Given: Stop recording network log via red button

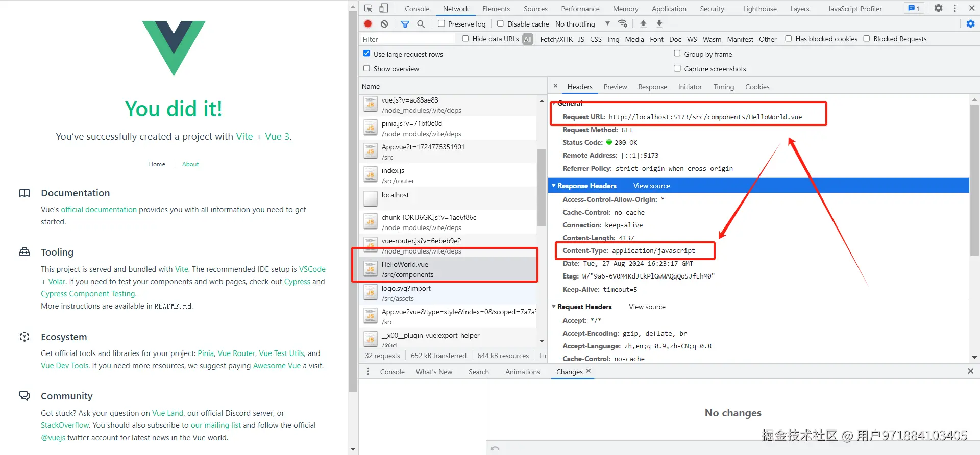Looking at the screenshot, I should 368,23.
